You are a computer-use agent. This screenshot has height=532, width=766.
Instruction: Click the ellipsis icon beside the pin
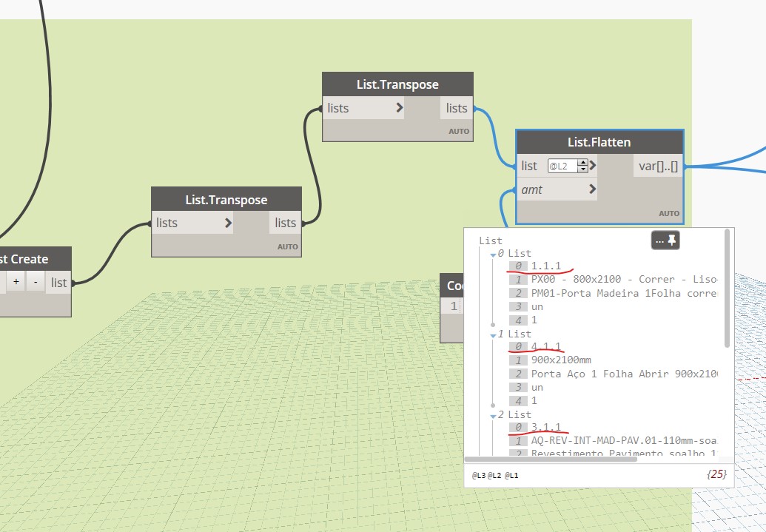659,240
